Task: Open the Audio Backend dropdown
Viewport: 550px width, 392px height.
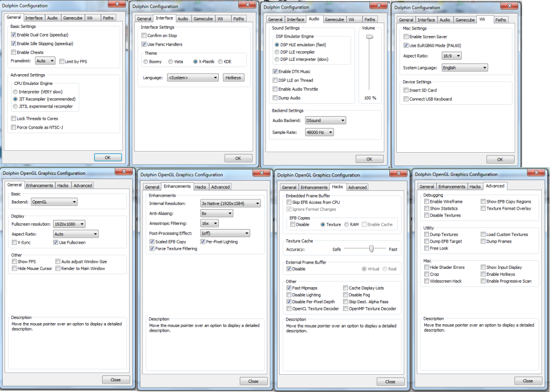Action: (x=325, y=120)
